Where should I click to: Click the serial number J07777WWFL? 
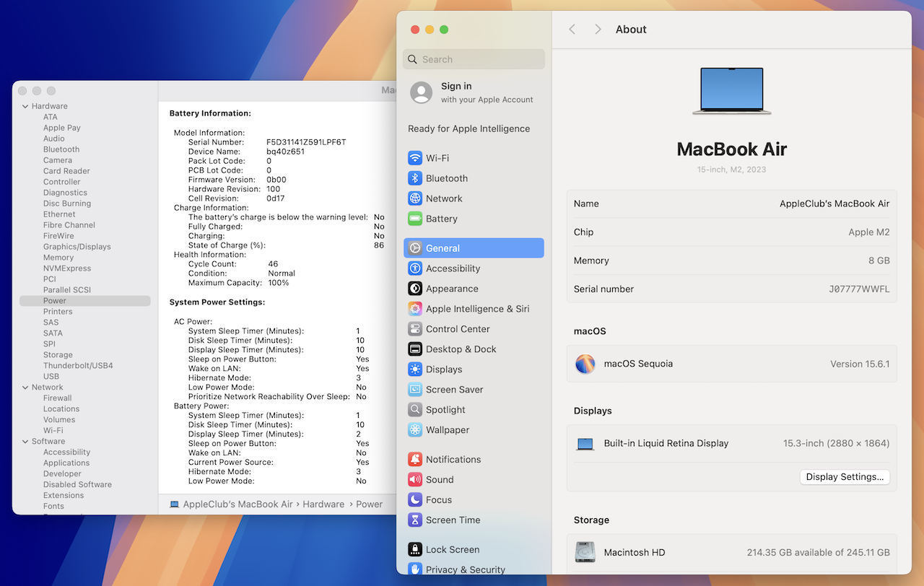859,289
